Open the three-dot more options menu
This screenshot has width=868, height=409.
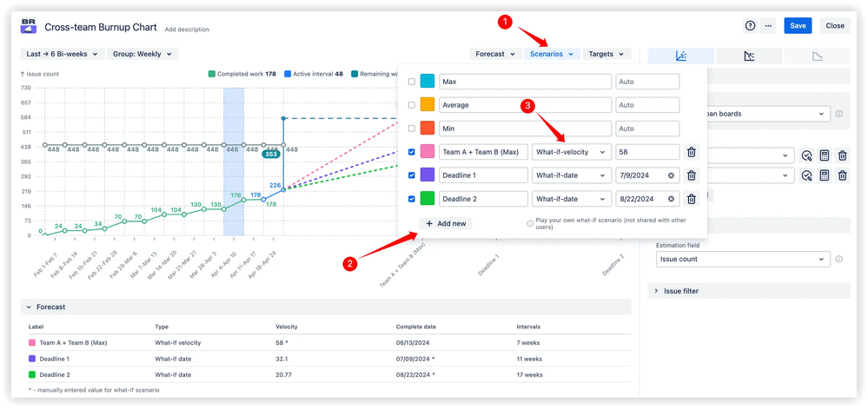click(x=768, y=26)
